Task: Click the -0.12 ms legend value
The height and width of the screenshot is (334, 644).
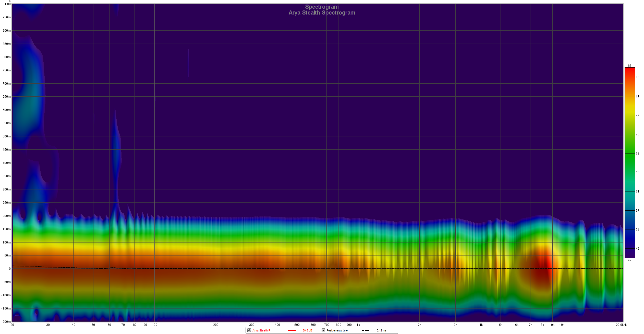Action: [381, 330]
